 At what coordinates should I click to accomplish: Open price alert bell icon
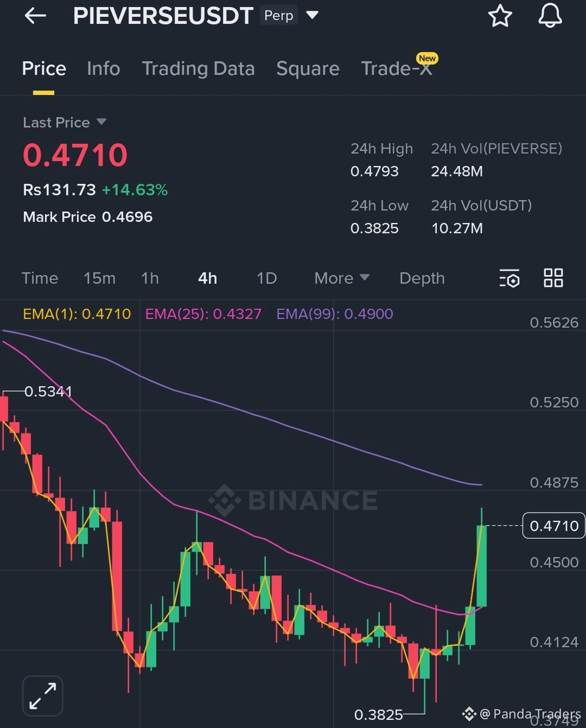pyautogui.click(x=550, y=15)
